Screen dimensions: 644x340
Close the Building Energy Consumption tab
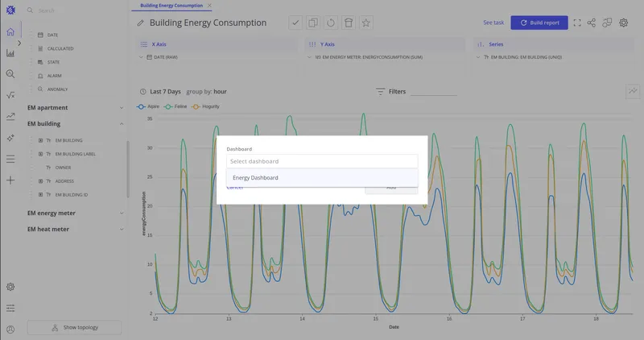(209, 6)
